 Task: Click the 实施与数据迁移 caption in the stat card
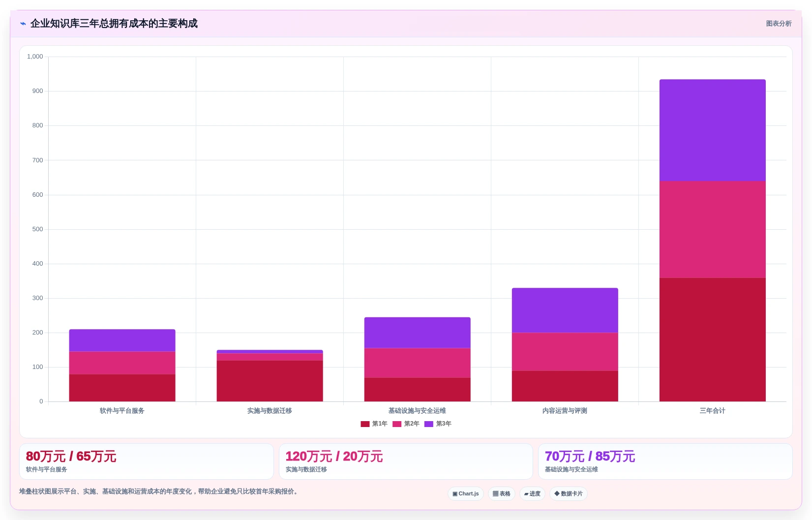[x=306, y=470]
